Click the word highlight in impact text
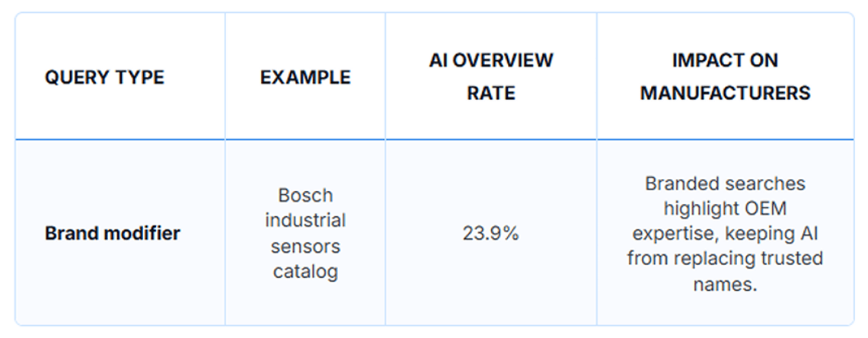 click(697, 208)
